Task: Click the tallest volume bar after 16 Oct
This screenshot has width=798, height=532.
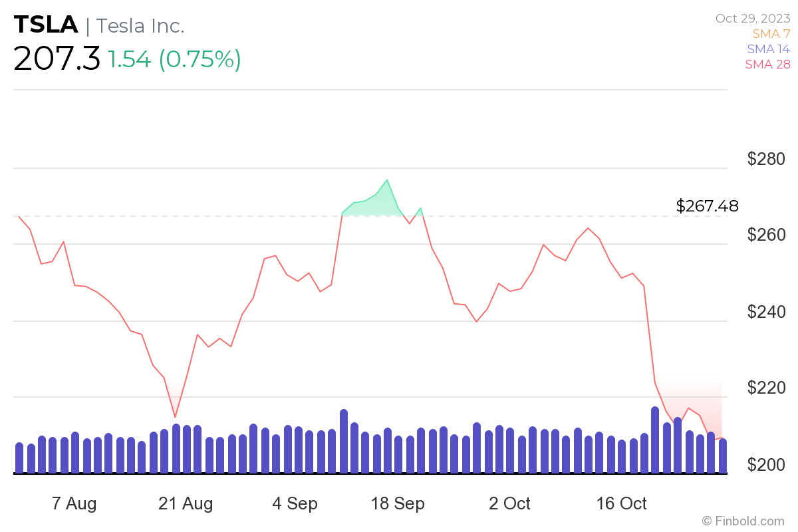Action: coord(655,440)
